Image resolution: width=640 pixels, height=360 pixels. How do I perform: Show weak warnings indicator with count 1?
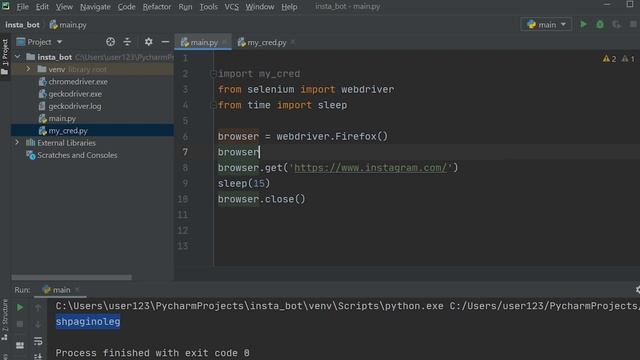coord(628,59)
